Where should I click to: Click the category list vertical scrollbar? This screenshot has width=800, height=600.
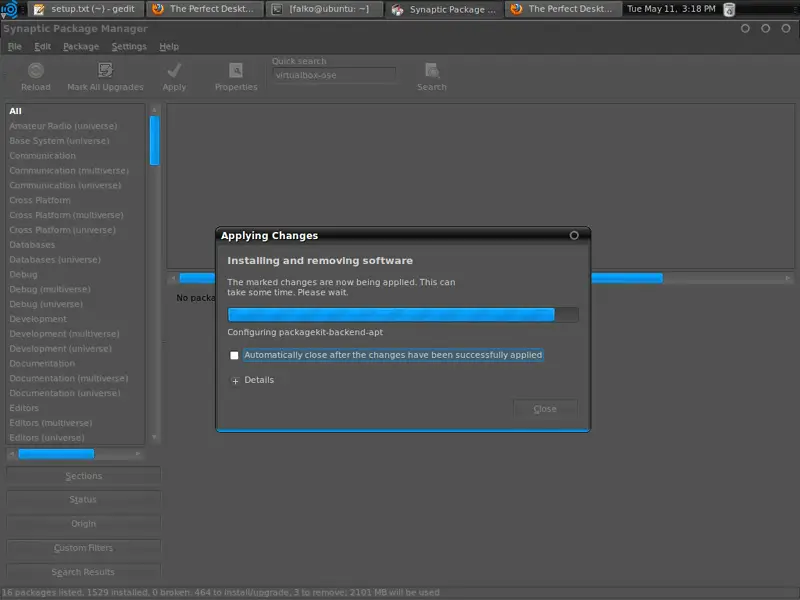coord(155,140)
